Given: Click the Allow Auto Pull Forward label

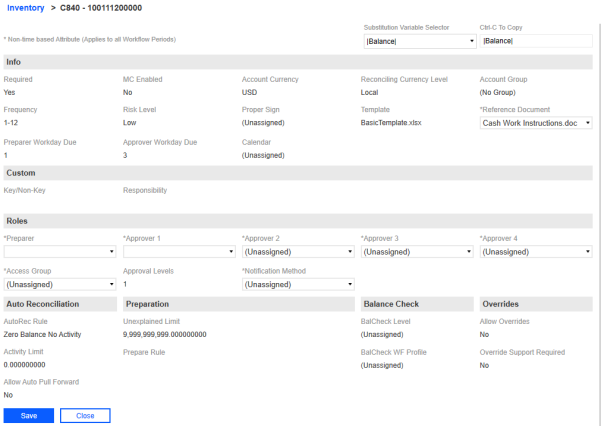Looking at the screenshot, I should click(x=41, y=382).
